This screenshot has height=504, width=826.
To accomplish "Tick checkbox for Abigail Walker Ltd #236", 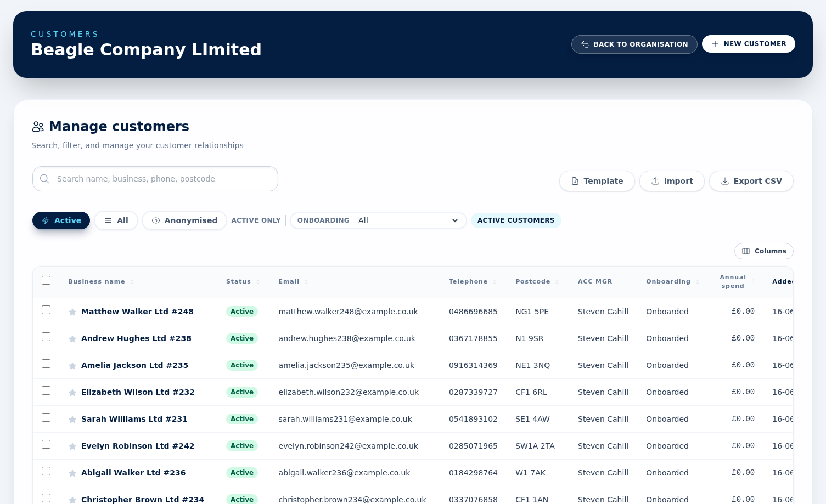I will (46, 471).
